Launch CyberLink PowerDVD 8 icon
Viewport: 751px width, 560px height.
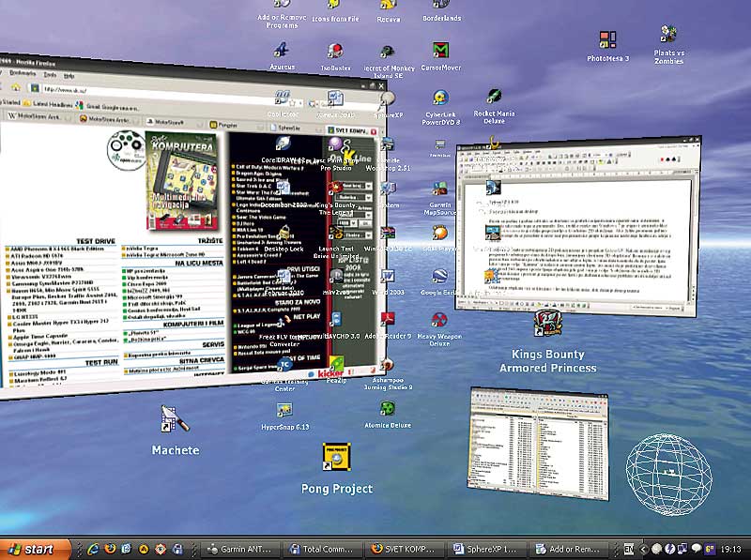[440, 98]
